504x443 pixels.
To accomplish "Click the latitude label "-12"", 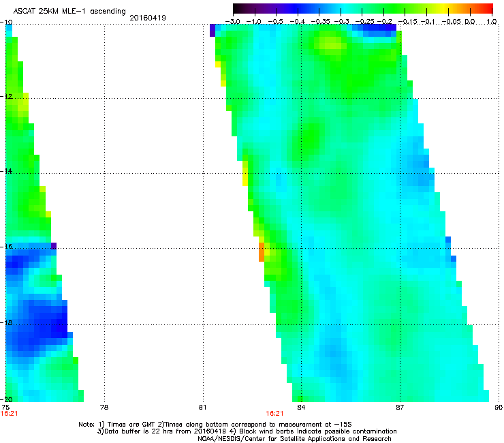I will (x=6, y=97).
